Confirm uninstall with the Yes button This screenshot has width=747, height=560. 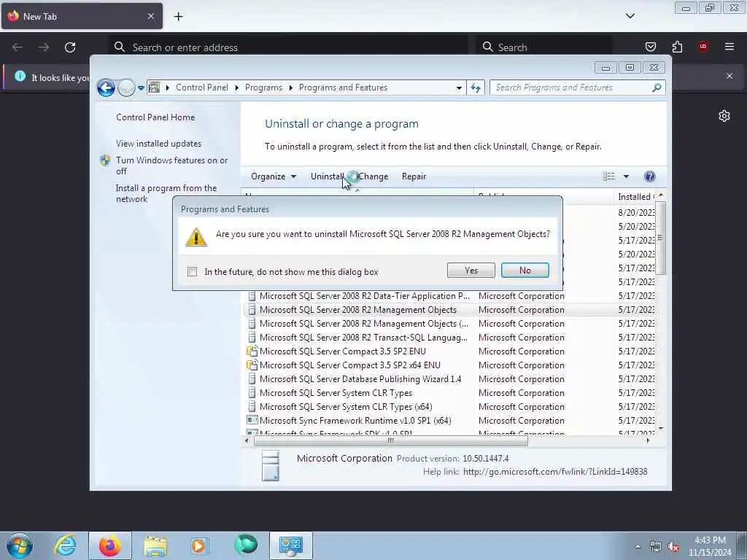471,271
